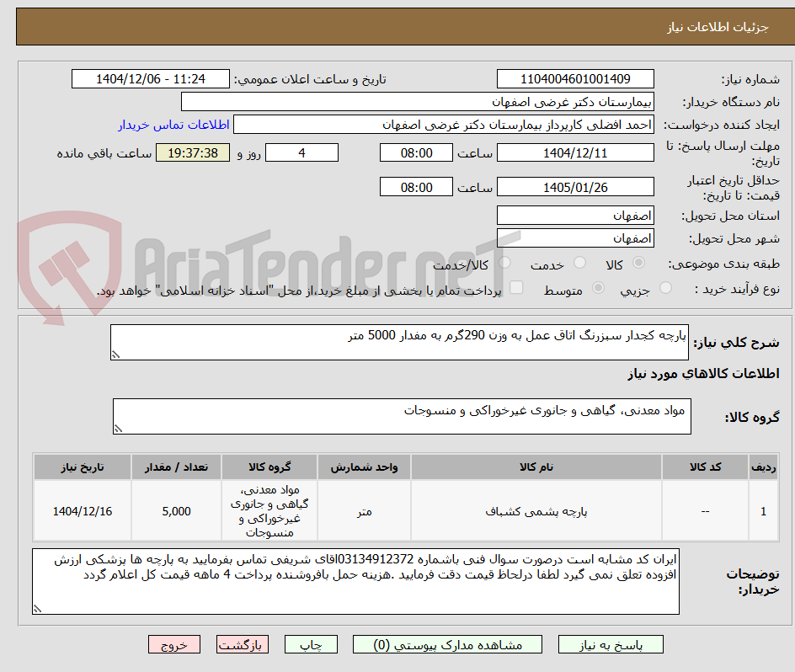Click the countdown timer 19:37:38
Screen dimensions: 795x672
click(x=193, y=152)
